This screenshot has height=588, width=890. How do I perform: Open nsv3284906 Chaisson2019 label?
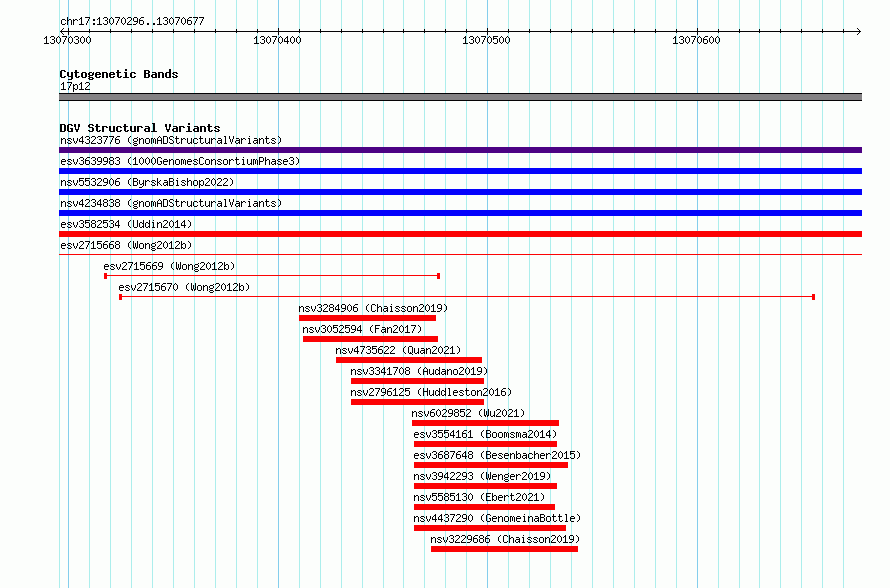(373, 308)
